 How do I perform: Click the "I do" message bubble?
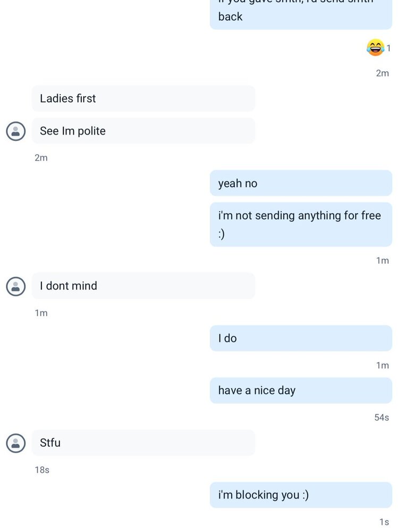(x=301, y=338)
